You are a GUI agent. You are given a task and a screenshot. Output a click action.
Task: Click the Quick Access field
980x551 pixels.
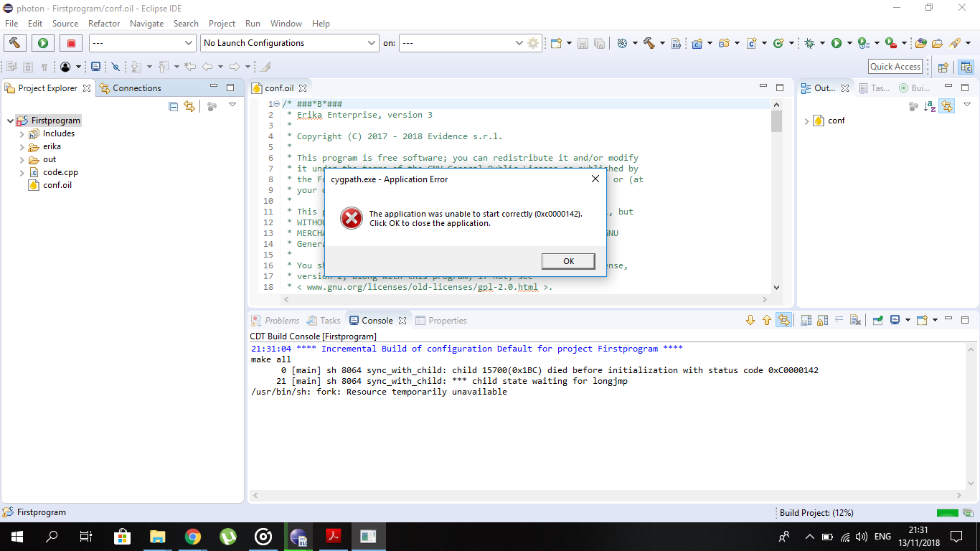895,67
